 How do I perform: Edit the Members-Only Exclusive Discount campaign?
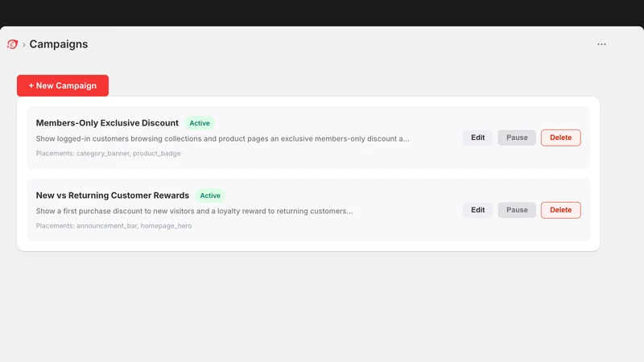pos(477,138)
